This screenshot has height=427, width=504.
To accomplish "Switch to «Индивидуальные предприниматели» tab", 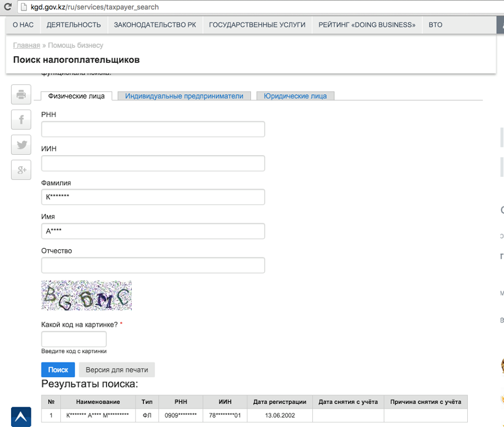I will pos(184,96).
